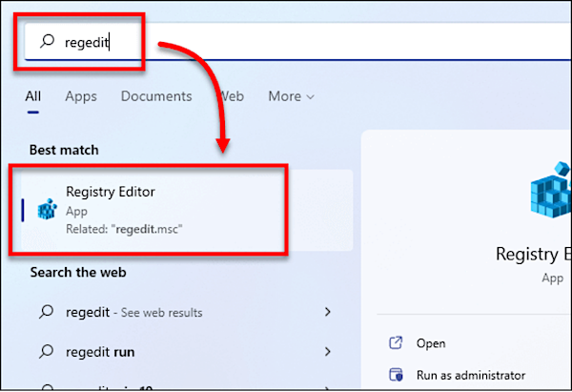572x392 pixels.
Task: Click the Open icon in the preview pane
Action: tap(396, 343)
